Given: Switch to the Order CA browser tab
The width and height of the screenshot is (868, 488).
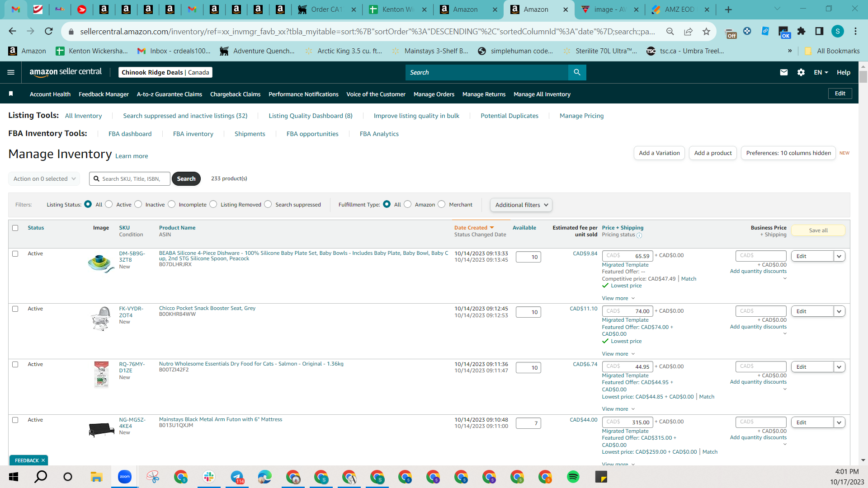Looking at the screenshot, I should click(326, 9).
